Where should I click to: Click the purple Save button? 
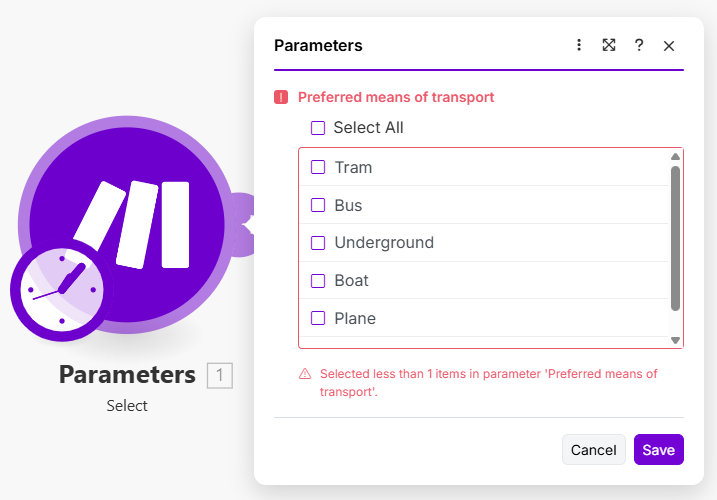(658, 450)
